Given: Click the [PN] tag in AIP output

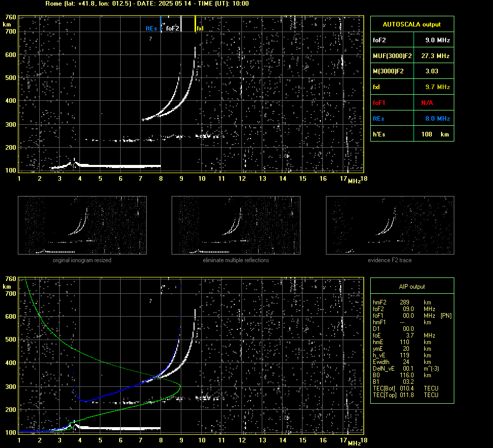Looking at the screenshot, I should (446, 316).
